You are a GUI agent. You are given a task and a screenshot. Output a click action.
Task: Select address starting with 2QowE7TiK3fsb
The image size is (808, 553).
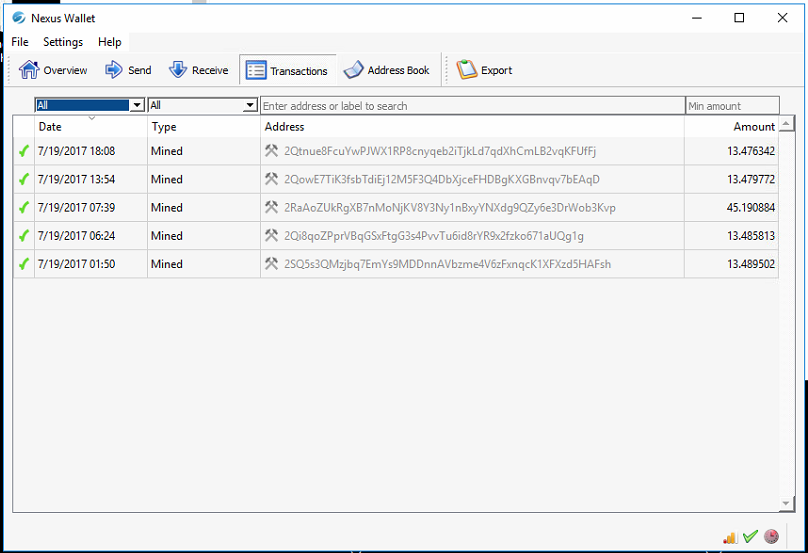tap(442, 179)
